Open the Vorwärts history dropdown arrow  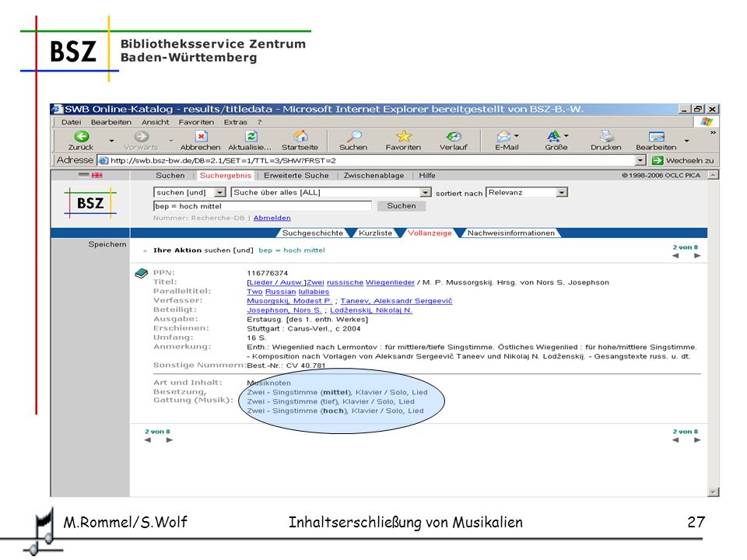[x=171, y=141]
